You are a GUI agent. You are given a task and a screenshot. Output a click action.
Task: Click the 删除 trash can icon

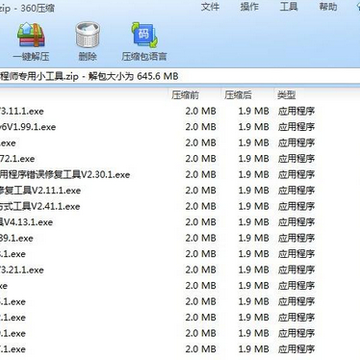[87, 35]
